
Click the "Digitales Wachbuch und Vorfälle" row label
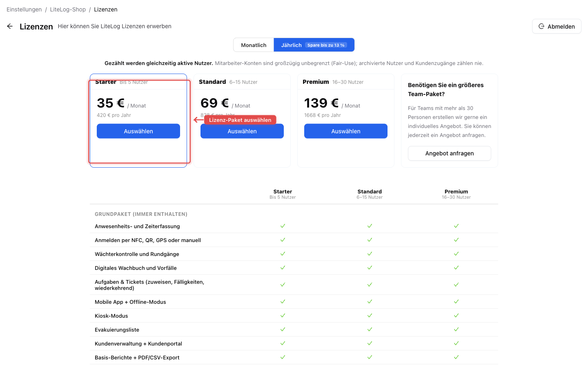point(136,268)
